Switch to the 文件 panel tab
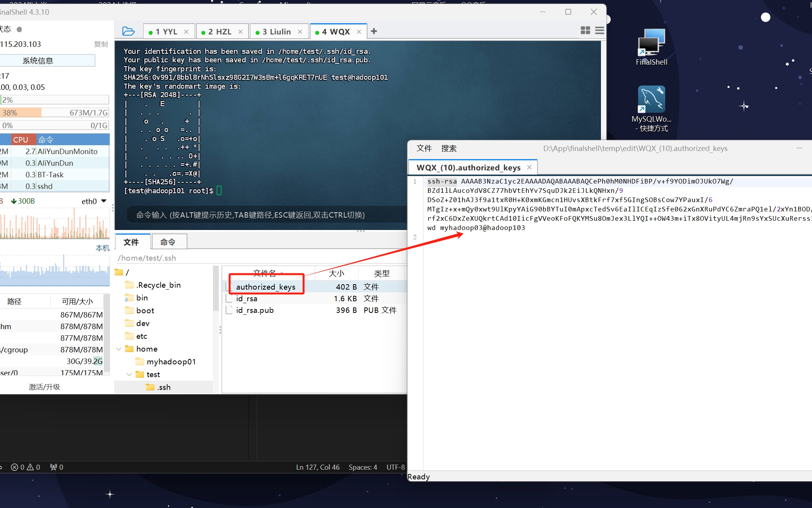The height and width of the screenshot is (508, 812). click(x=133, y=242)
